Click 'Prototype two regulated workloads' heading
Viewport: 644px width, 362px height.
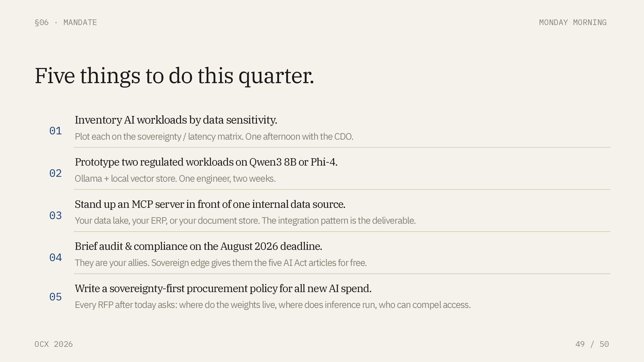pyautogui.click(x=206, y=162)
